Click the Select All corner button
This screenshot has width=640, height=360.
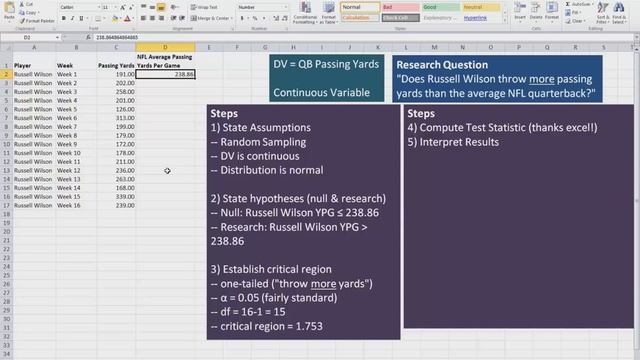(x=6, y=47)
